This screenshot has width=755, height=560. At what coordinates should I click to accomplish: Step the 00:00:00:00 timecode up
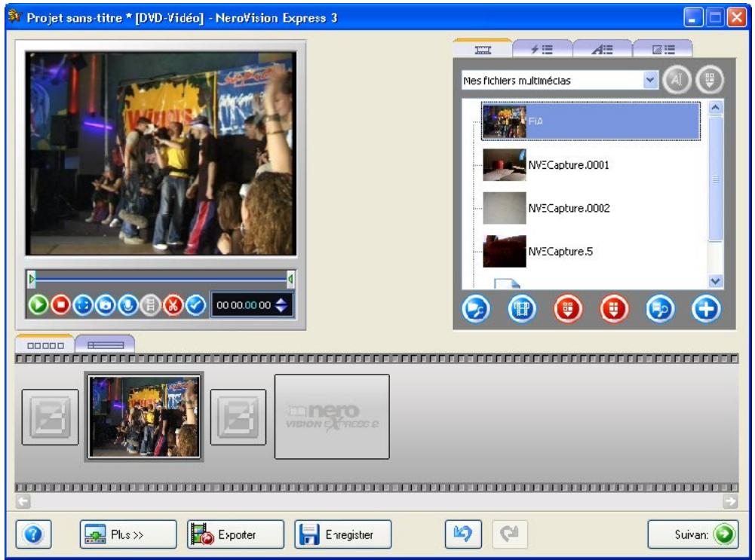(281, 301)
